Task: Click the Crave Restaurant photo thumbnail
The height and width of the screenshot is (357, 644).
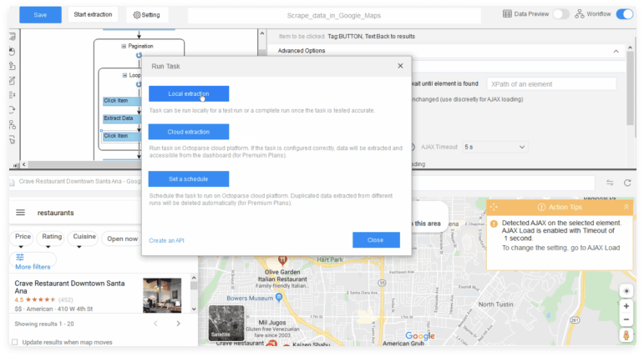Action: click(x=162, y=295)
